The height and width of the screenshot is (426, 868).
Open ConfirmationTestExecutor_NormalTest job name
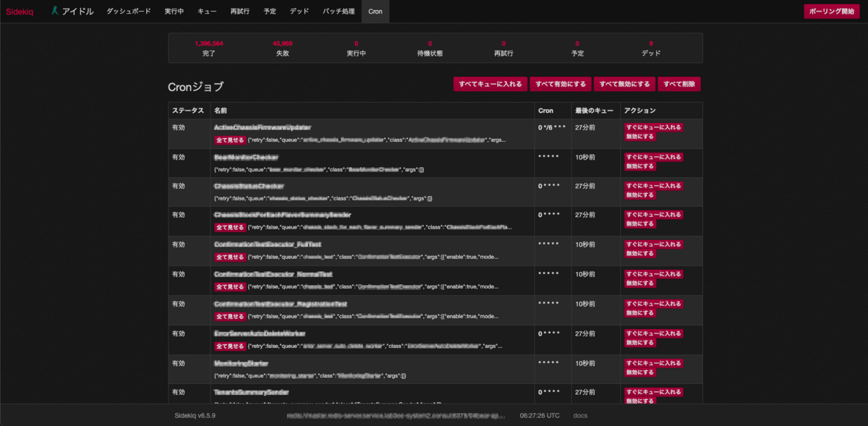tap(273, 274)
